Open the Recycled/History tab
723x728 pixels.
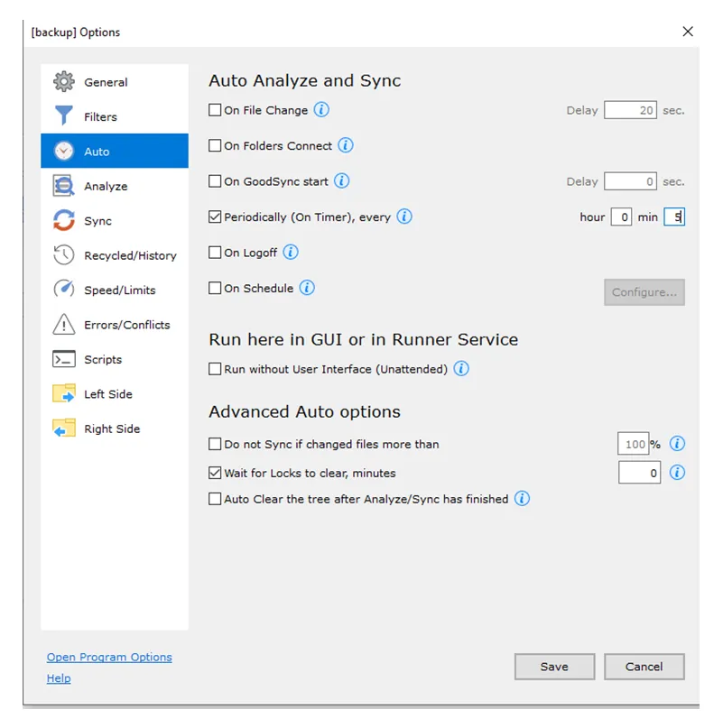pos(115,255)
